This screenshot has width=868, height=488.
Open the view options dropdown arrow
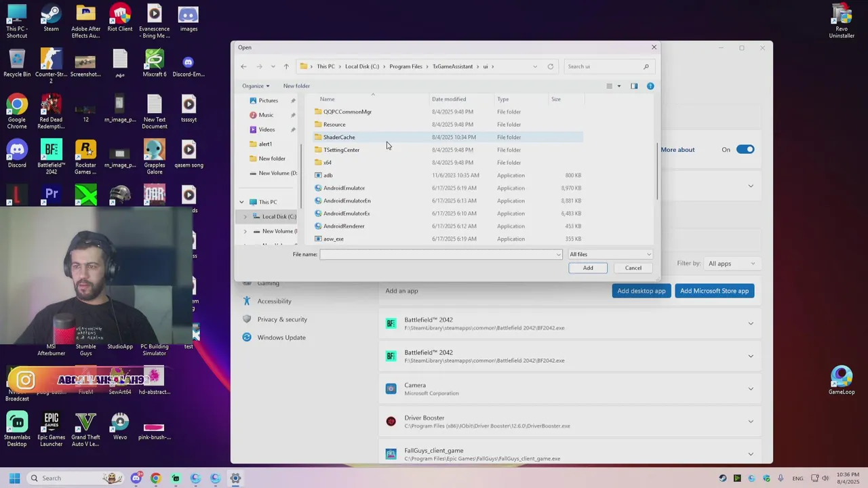point(618,86)
